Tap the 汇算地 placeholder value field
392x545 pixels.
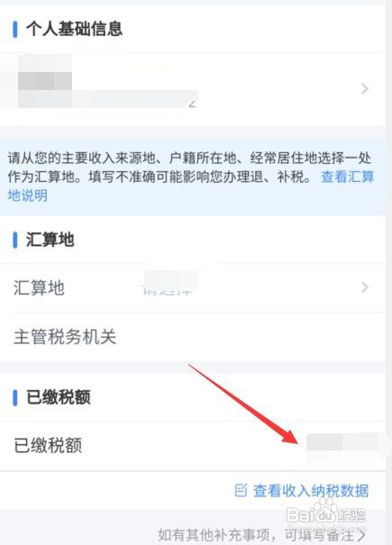point(170,283)
